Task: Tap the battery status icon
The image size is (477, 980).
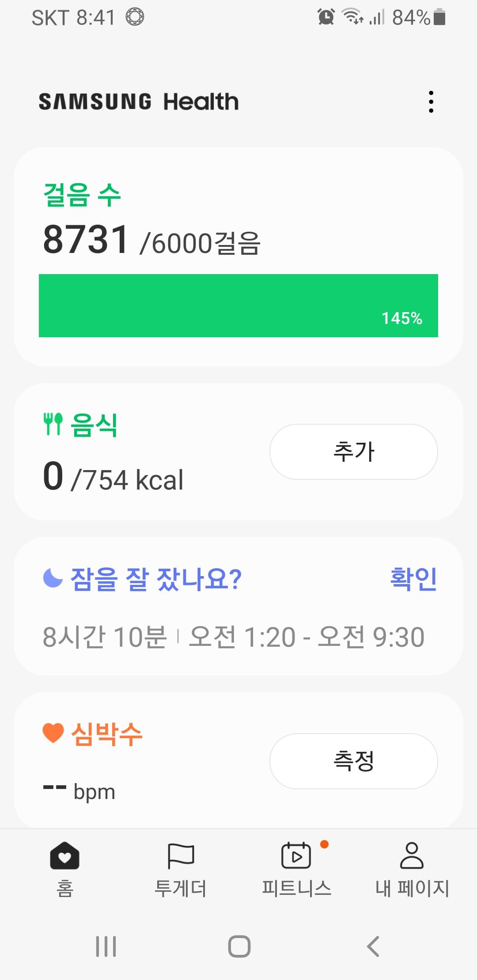Action: [439, 17]
